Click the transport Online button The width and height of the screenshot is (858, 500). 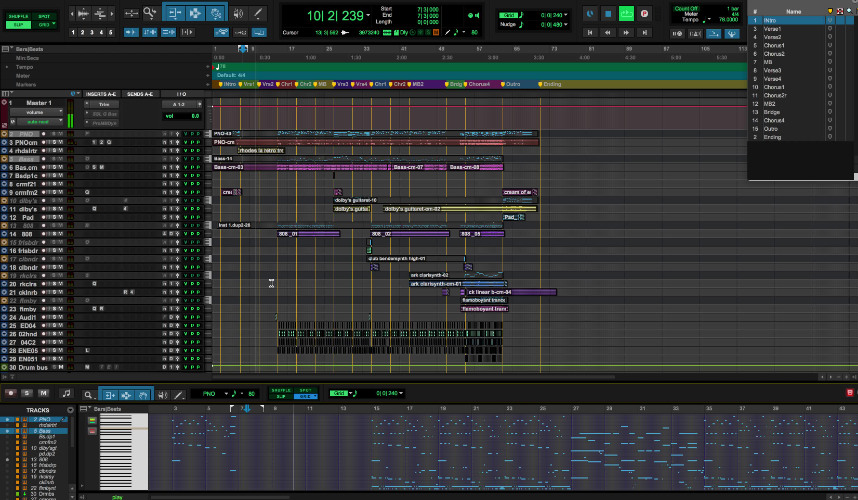click(x=590, y=14)
